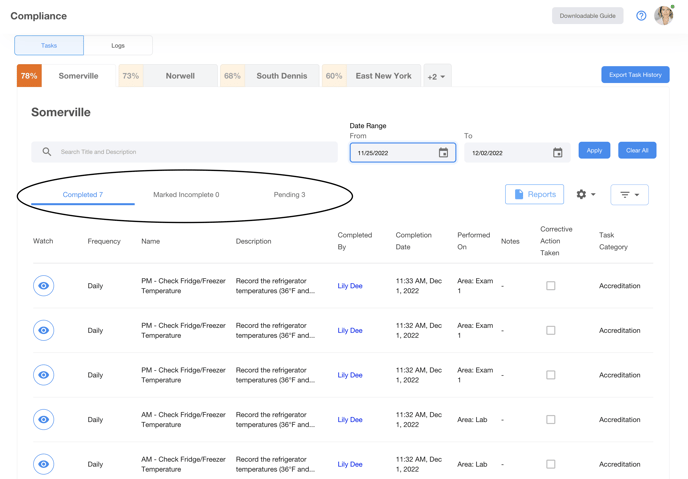Image resolution: width=688 pixels, height=479 pixels.
Task: Check Corrective Action box for the 11:33 AM task
Action: point(551,286)
